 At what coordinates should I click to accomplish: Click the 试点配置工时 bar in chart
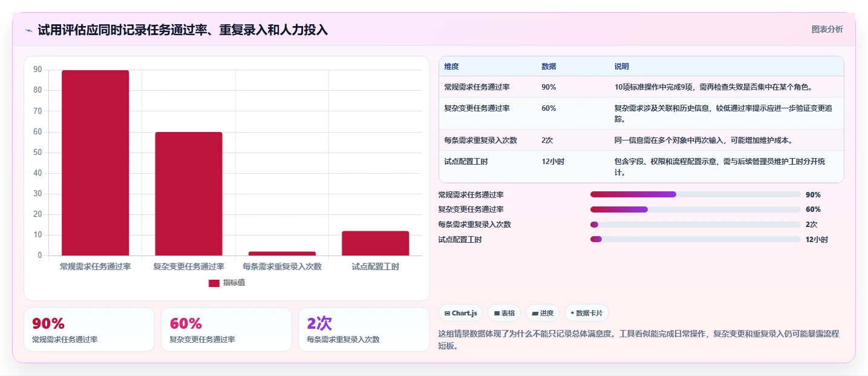pos(375,243)
